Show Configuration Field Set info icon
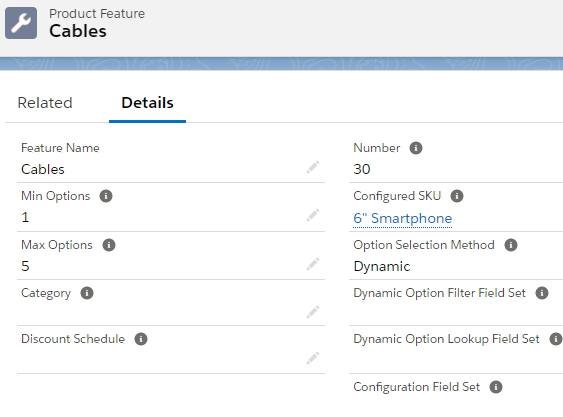The image size is (563, 417). (x=496, y=387)
